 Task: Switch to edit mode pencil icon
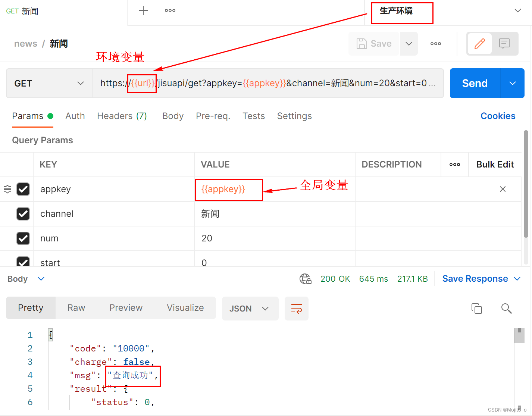(x=480, y=44)
